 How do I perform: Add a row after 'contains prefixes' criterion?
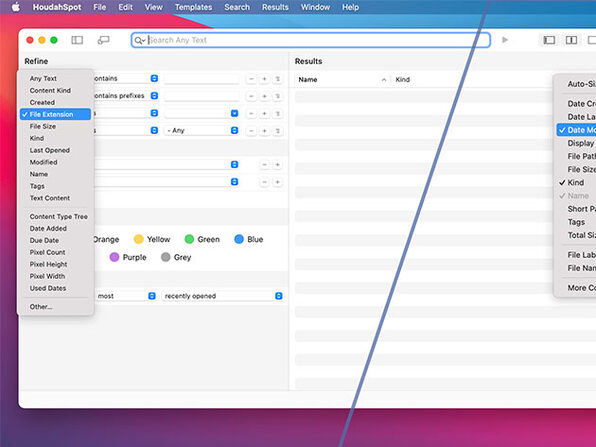(x=265, y=96)
